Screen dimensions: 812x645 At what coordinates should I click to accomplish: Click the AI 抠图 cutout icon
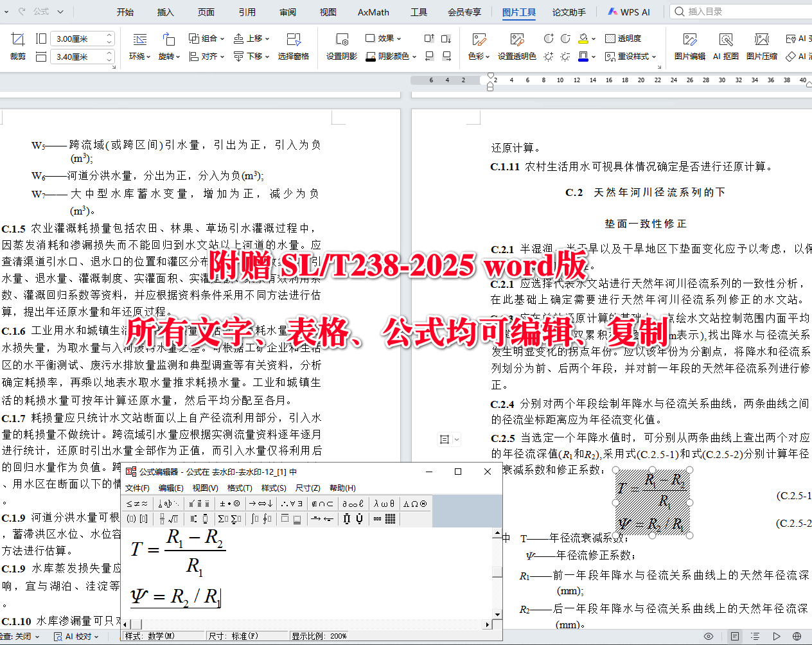(x=727, y=47)
